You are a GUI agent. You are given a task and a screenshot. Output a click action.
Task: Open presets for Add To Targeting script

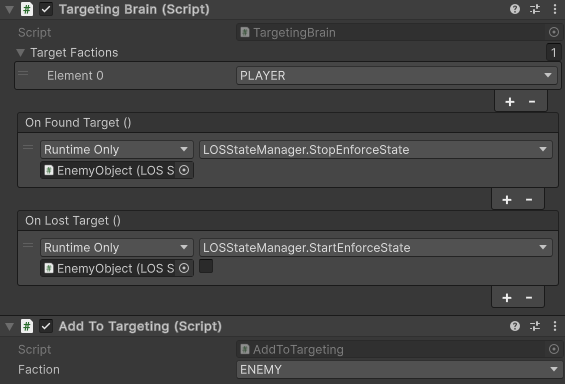pos(535,326)
